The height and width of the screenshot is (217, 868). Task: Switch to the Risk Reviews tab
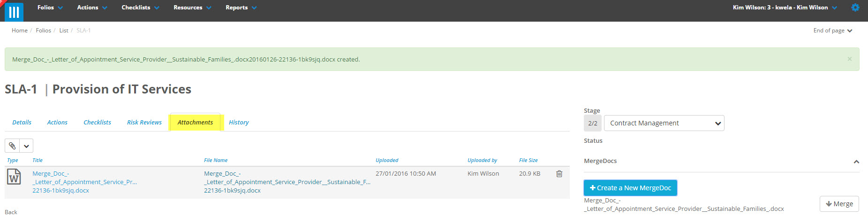144,123
